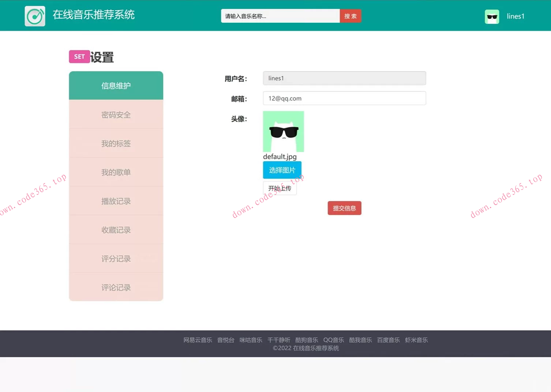View the 评分记录 section
This screenshot has width=551, height=392.
point(116,259)
